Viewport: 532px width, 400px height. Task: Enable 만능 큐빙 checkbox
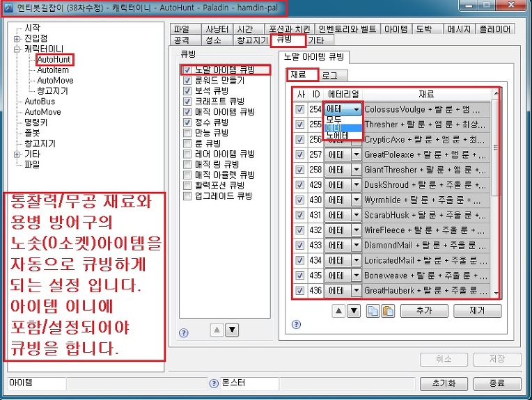coord(187,133)
